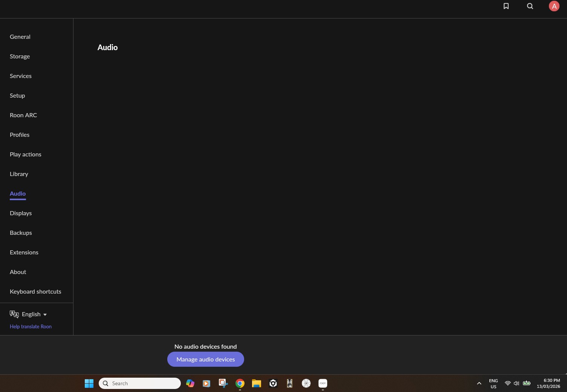Show hidden icons in system tray
Viewport: 567px width, 392px height.
point(479,383)
